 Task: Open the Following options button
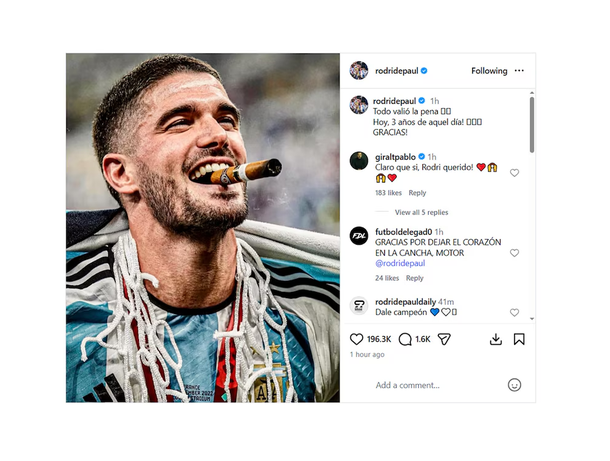click(489, 71)
